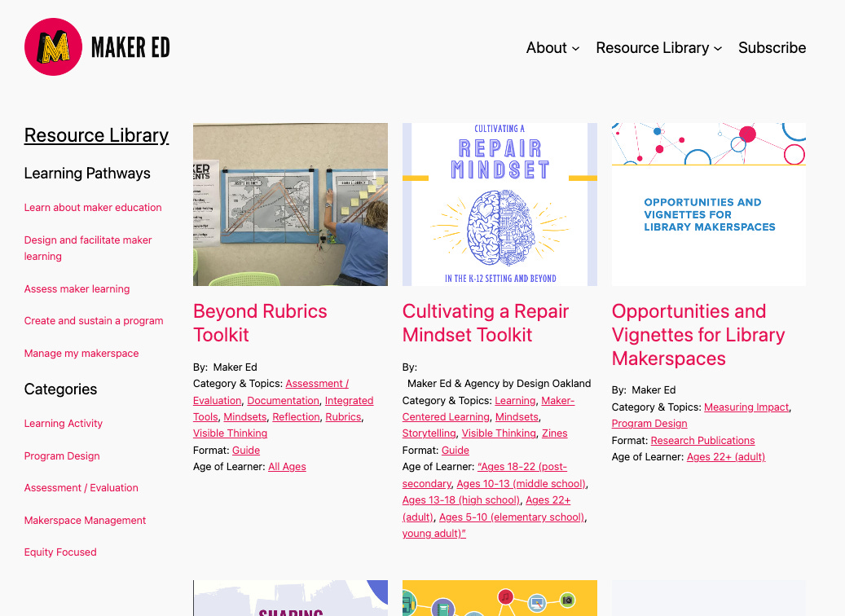Select Assessment / Evaluation sidebar category
The image size is (845, 616).
click(81, 488)
